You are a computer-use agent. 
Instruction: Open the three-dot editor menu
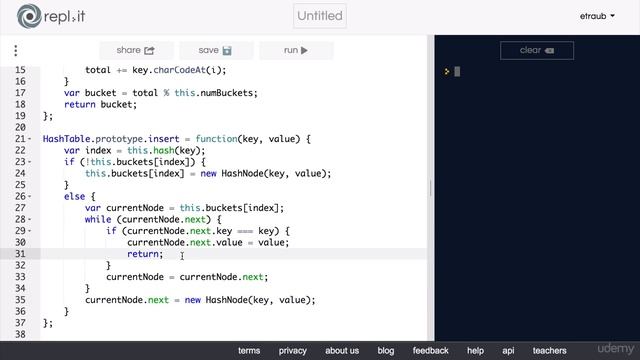click(x=16, y=51)
